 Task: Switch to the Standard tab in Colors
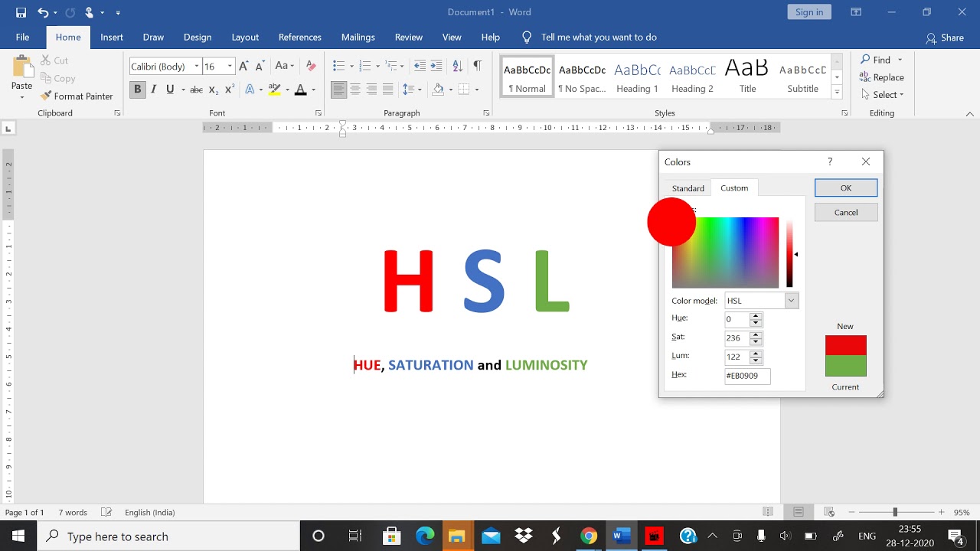[688, 188]
